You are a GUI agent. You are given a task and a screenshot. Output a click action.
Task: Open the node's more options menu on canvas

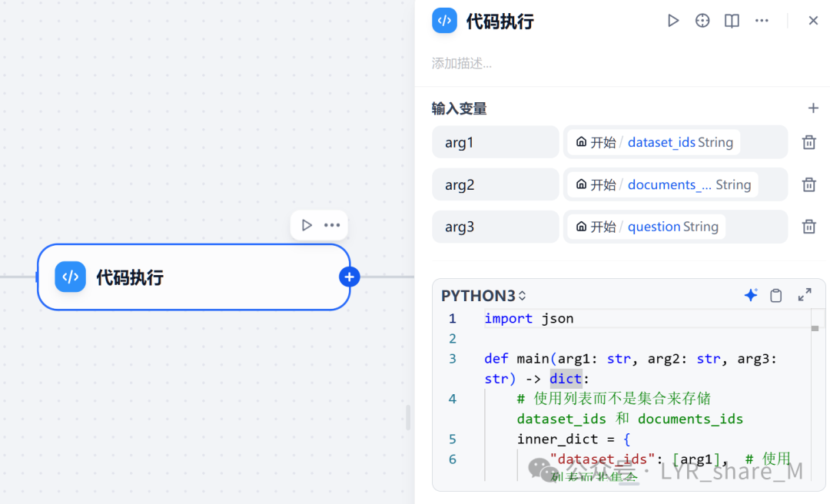[x=331, y=224]
